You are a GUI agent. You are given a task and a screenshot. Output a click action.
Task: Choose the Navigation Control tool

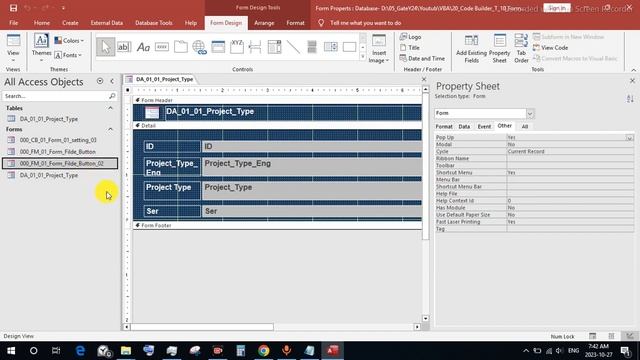[x=218, y=47]
